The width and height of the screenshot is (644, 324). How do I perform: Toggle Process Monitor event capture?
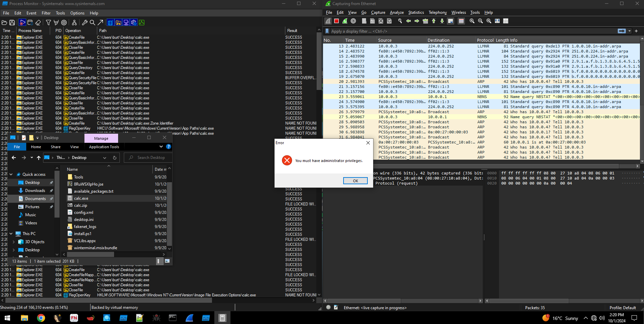point(23,23)
